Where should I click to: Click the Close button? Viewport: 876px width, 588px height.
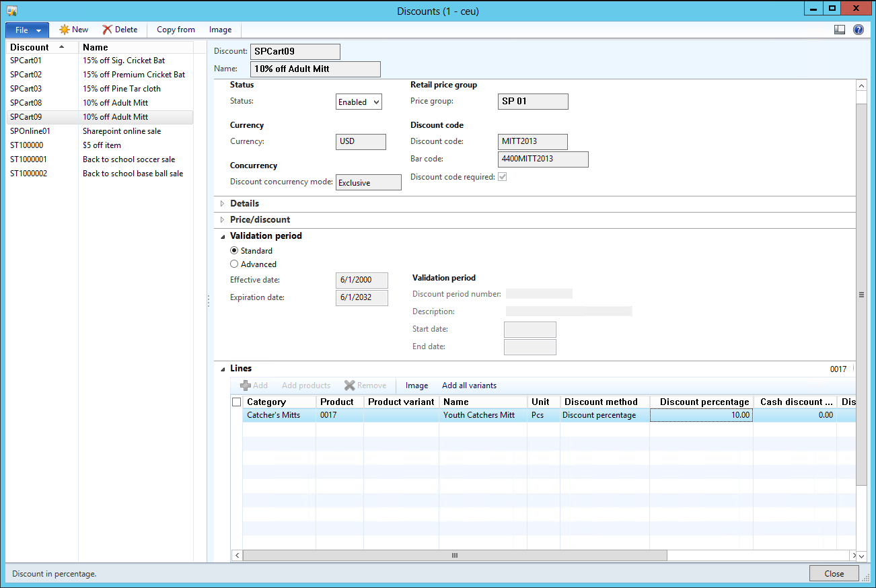(x=834, y=574)
